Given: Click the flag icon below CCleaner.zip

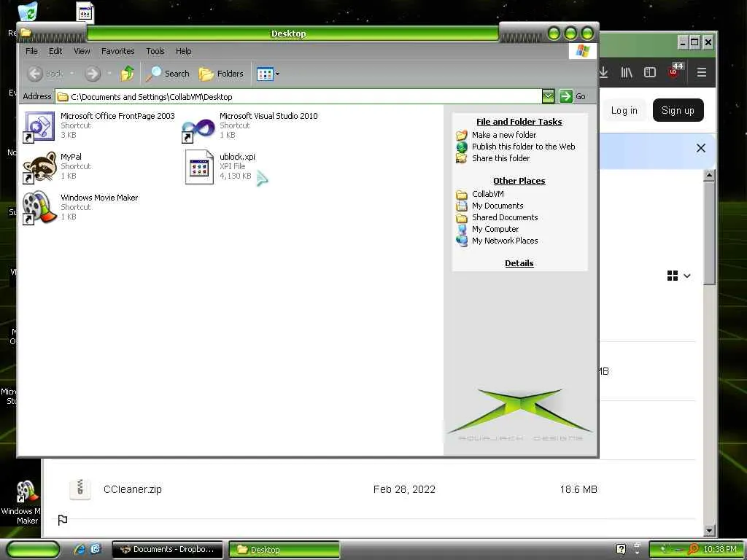Looking at the screenshot, I should click(x=63, y=520).
